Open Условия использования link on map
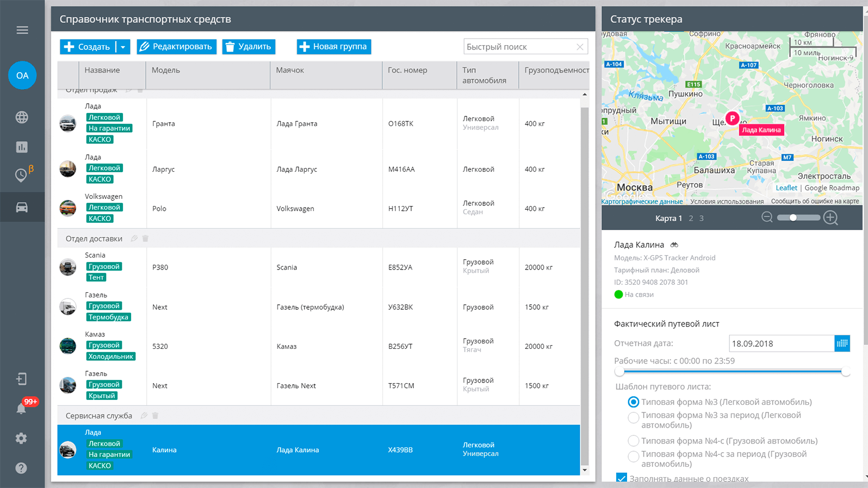 (x=727, y=202)
